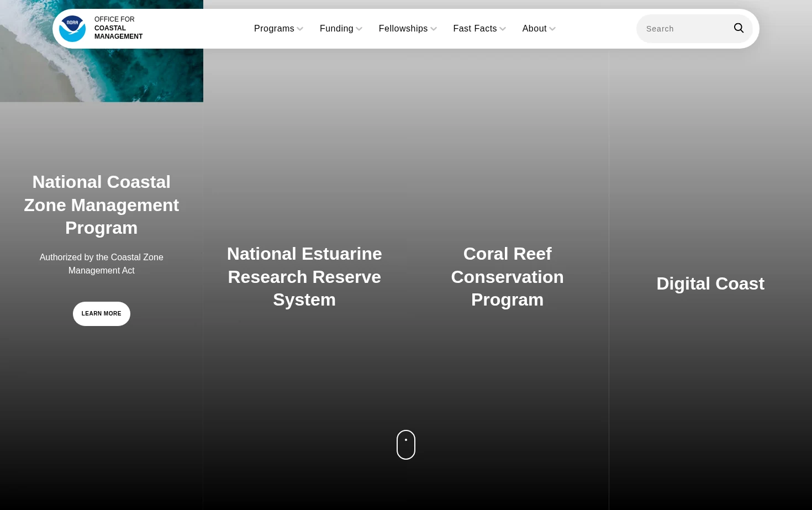Viewport: 812px width, 510px height.
Task: Expand the Fellowships chevron arrow
Action: 434,29
